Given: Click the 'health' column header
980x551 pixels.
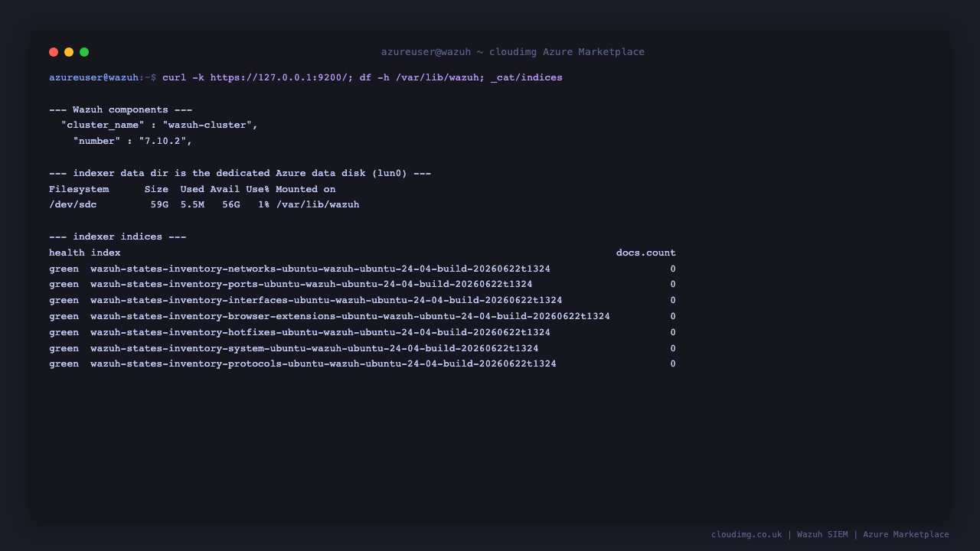Looking at the screenshot, I should click(x=67, y=253).
